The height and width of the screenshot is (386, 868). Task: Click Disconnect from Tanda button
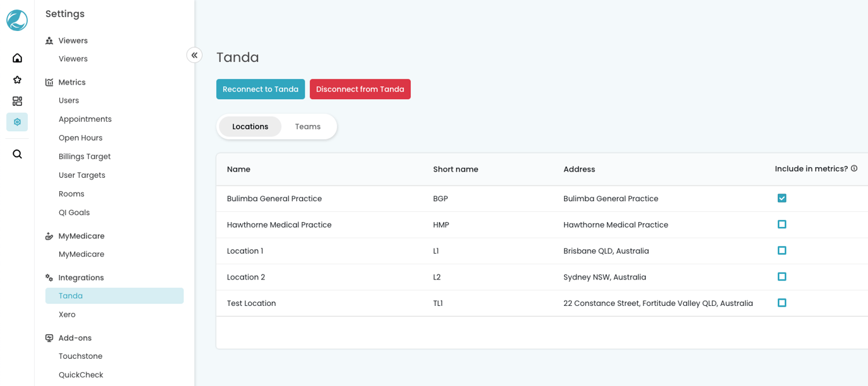point(360,89)
